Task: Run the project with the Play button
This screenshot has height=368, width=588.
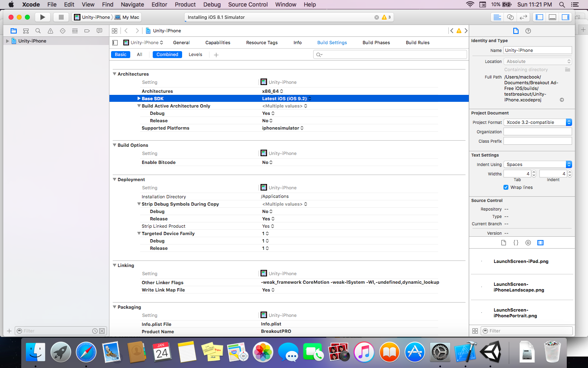Action: tap(42, 17)
